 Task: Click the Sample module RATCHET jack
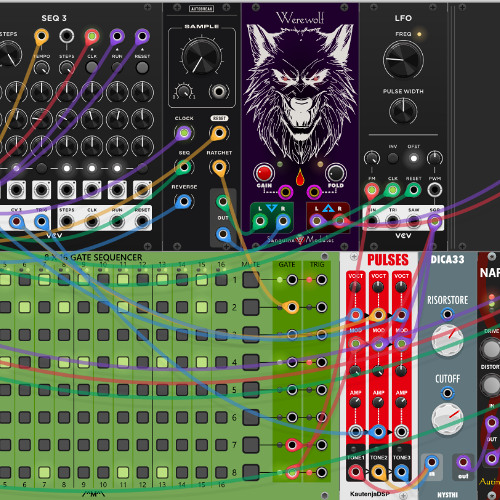(x=219, y=167)
